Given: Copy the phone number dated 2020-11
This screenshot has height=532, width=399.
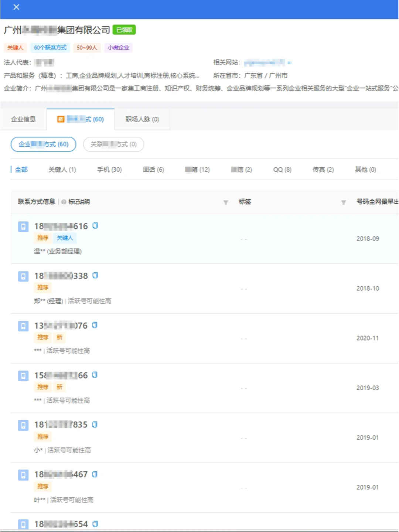Looking at the screenshot, I should [95, 325].
